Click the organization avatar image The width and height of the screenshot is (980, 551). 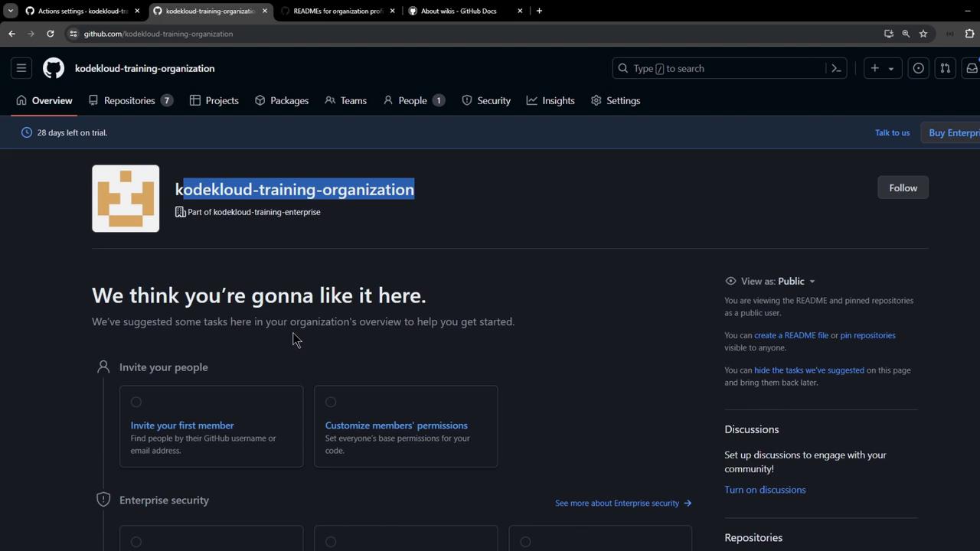(126, 198)
